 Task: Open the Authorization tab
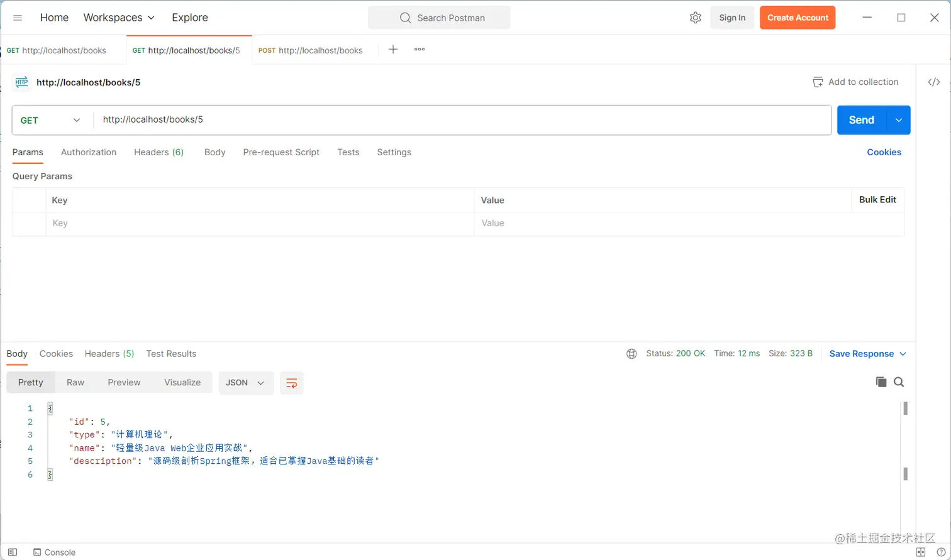tap(89, 152)
